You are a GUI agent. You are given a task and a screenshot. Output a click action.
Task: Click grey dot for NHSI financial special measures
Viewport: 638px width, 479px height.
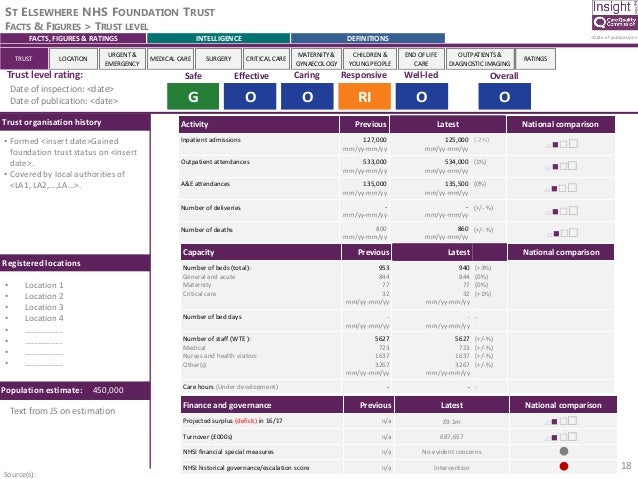pos(564,451)
